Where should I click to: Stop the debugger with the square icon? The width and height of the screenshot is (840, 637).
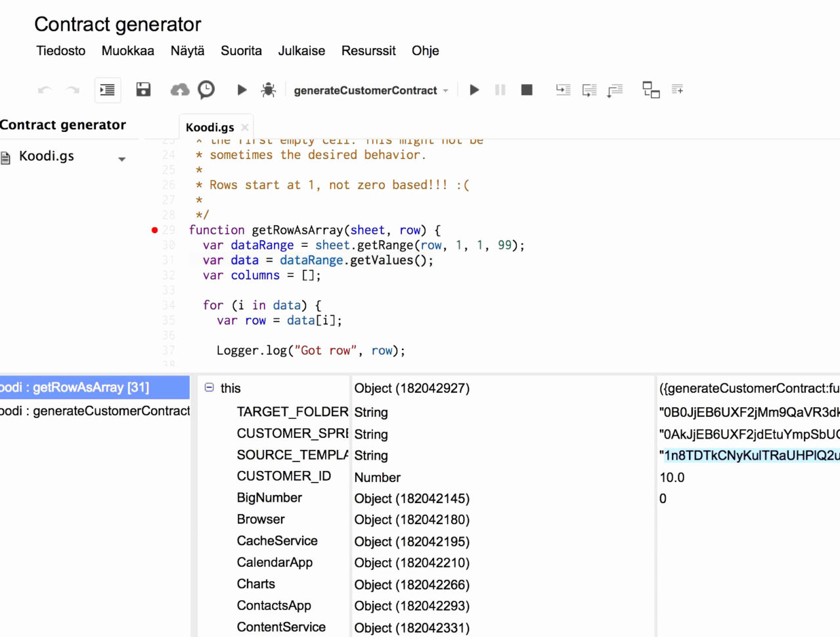coord(526,90)
